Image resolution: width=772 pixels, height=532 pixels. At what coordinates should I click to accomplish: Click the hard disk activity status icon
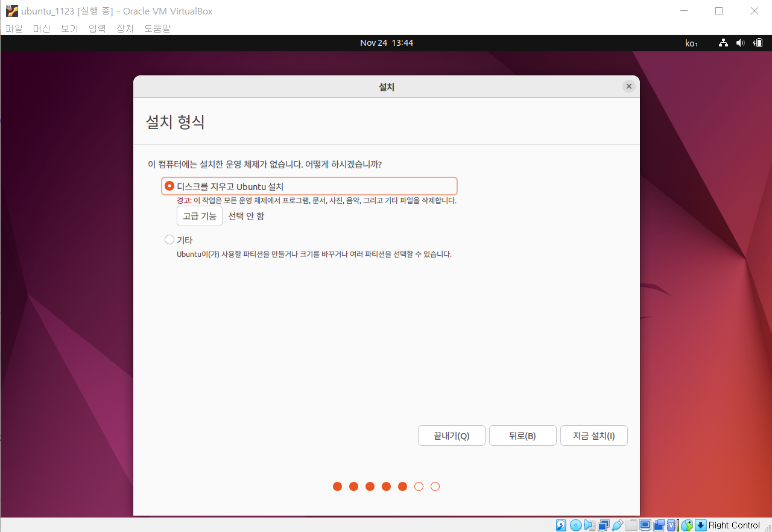click(x=561, y=525)
